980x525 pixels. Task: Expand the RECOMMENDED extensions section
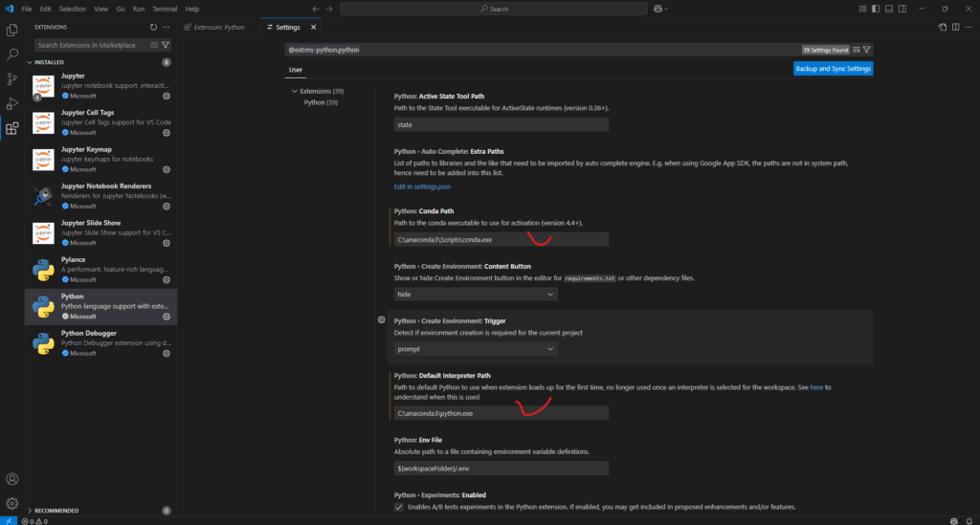point(56,511)
